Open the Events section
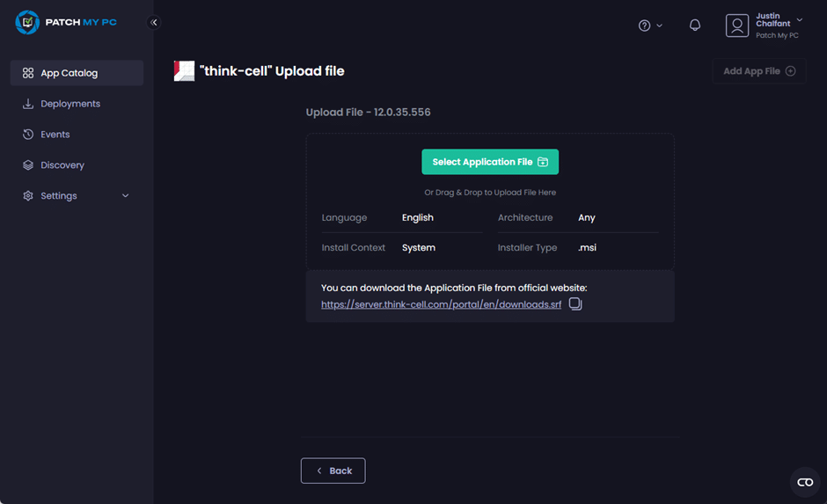Viewport: 827px width, 504px height. (55, 135)
